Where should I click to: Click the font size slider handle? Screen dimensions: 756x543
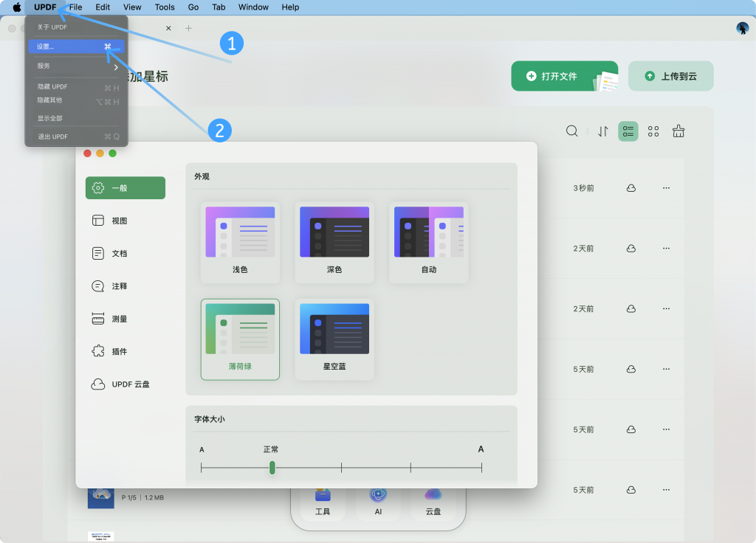coord(272,467)
